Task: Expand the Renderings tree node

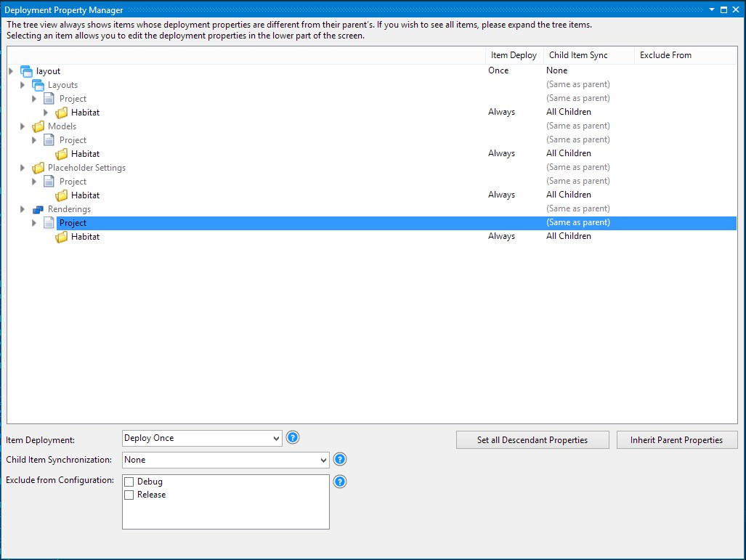Action: pos(23,208)
